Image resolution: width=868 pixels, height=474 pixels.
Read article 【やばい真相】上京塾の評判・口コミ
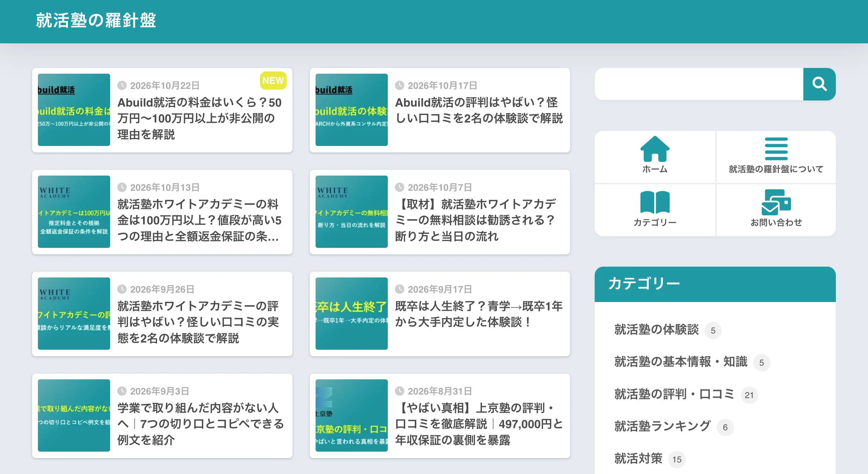tap(479, 424)
